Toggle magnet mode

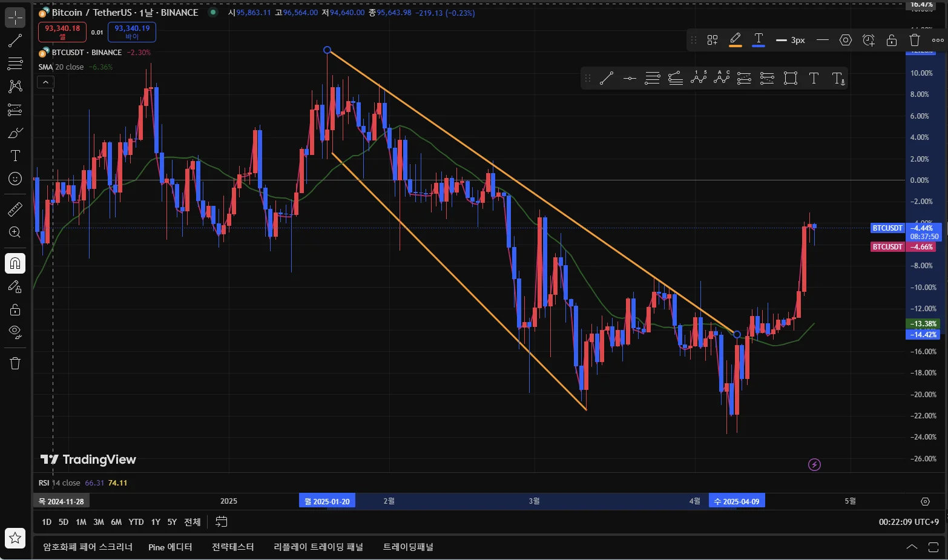[x=15, y=263]
